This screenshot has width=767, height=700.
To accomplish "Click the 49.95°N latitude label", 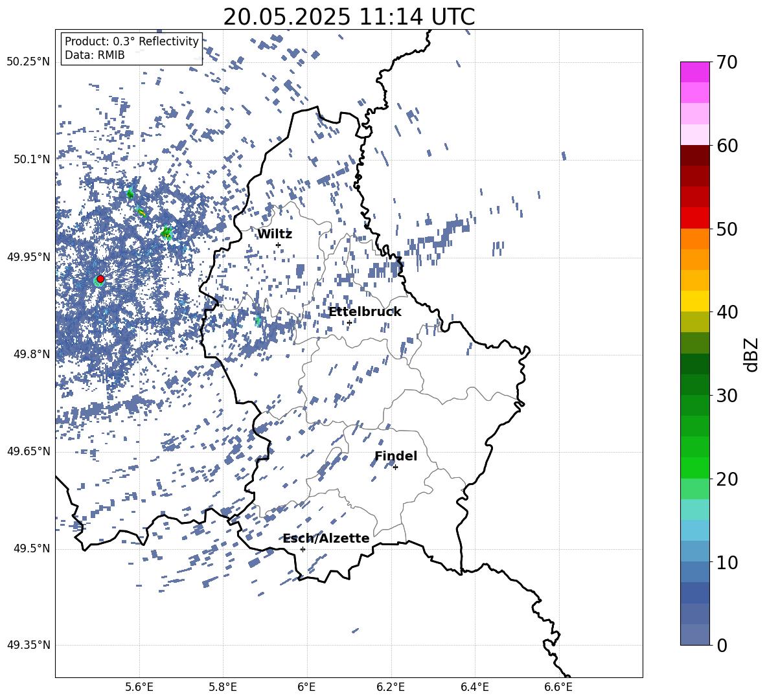I will click(x=29, y=257).
